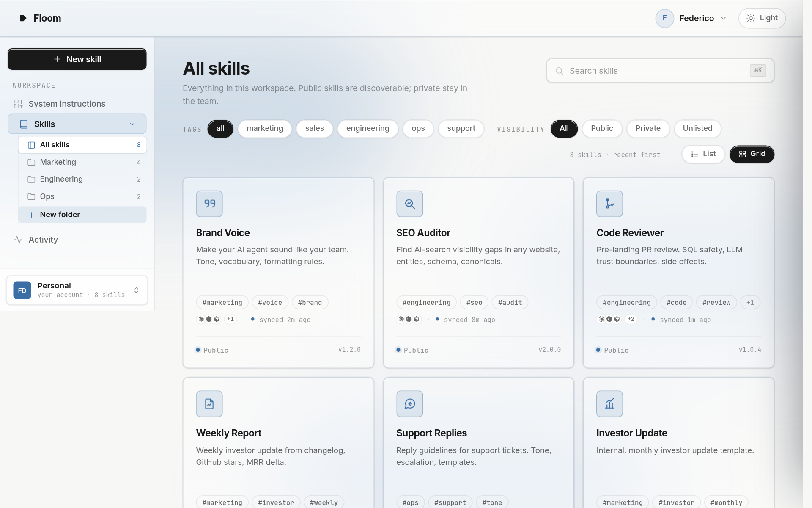Switch to List view

click(703, 154)
